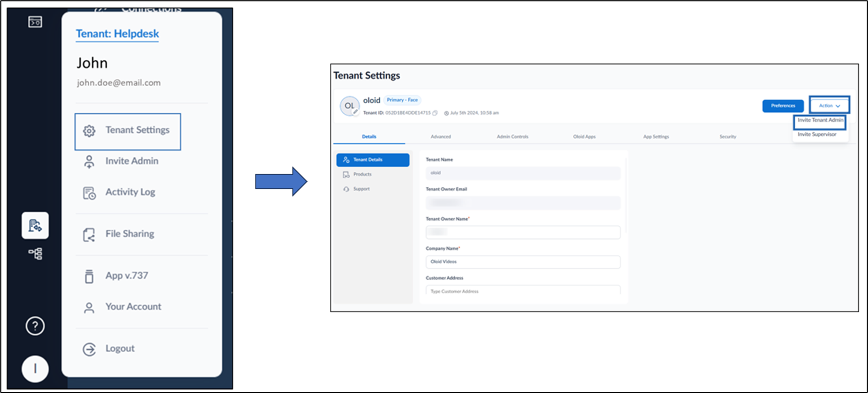The width and height of the screenshot is (868, 393).
Task: Open the Admin Controls tab
Action: [x=512, y=137]
